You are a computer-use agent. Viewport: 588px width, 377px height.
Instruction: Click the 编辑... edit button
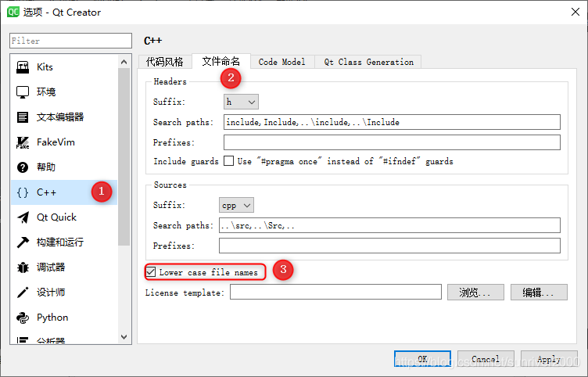coord(539,293)
